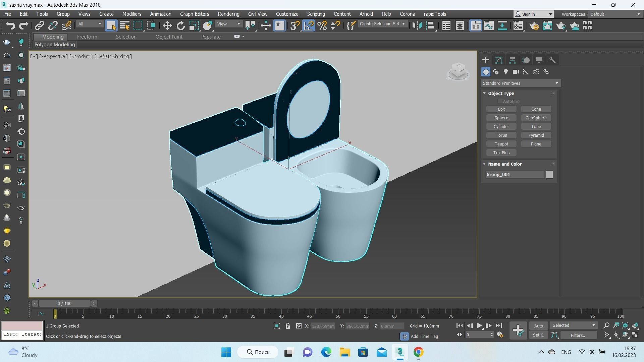Select Helpers category in Create panel

pos(526,72)
